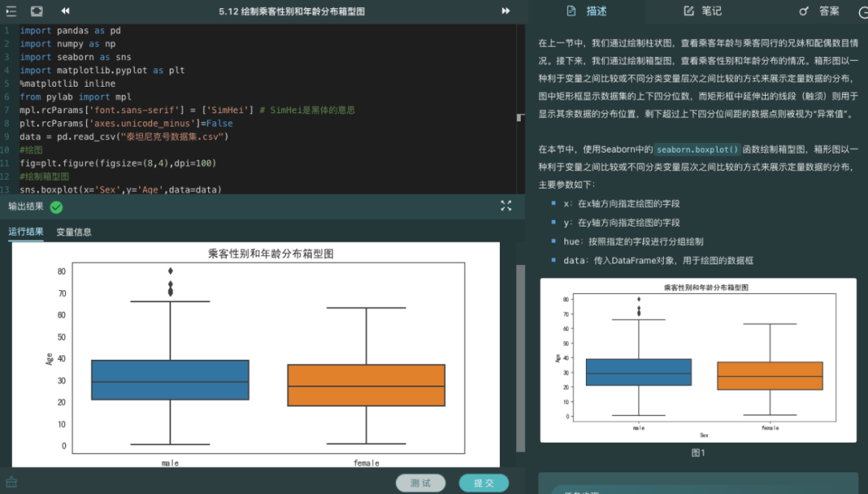Switch to the 答案 tab
The image size is (868, 494).
coord(819,11)
